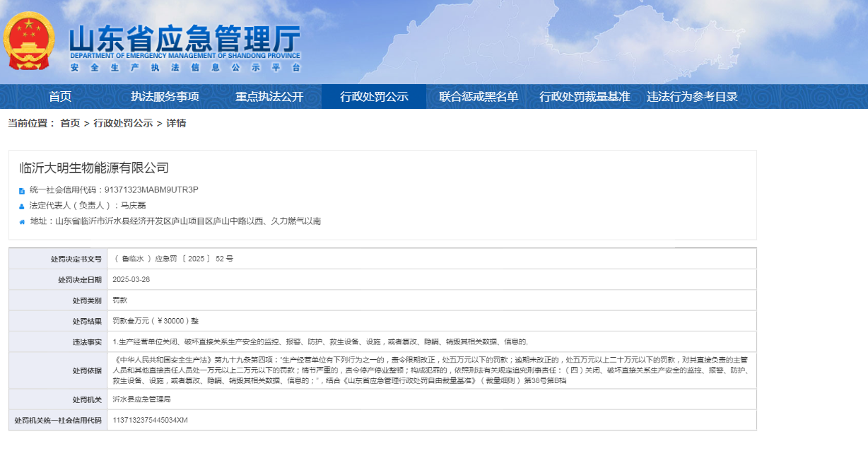The image size is (868, 468).
Task: Select the 行政处罚公示 navigation tab
Action: pos(374,97)
